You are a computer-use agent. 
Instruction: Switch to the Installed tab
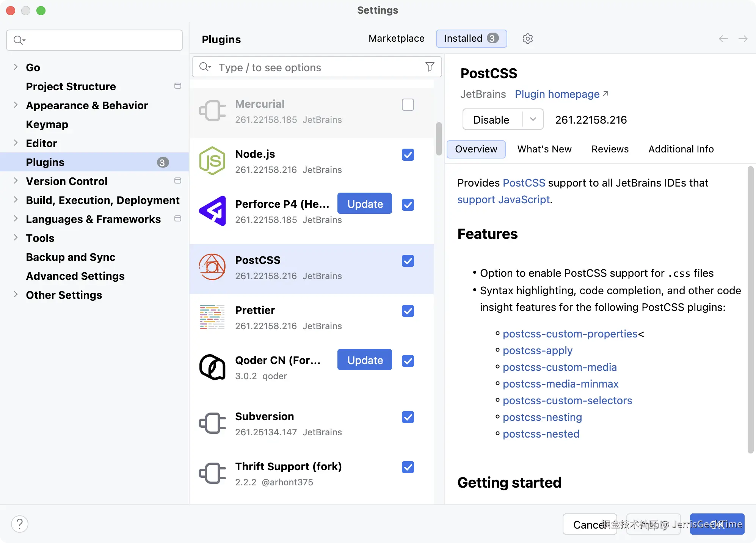(471, 38)
